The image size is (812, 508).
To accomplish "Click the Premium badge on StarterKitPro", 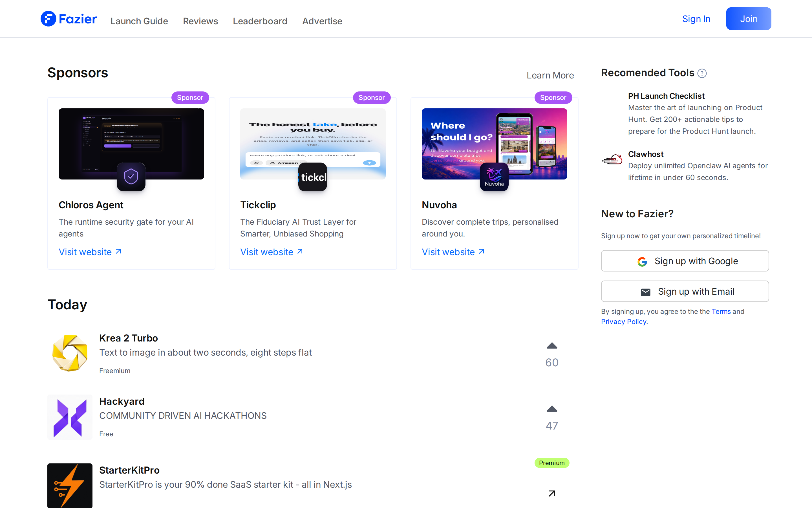I will pyautogui.click(x=551, y=463).
